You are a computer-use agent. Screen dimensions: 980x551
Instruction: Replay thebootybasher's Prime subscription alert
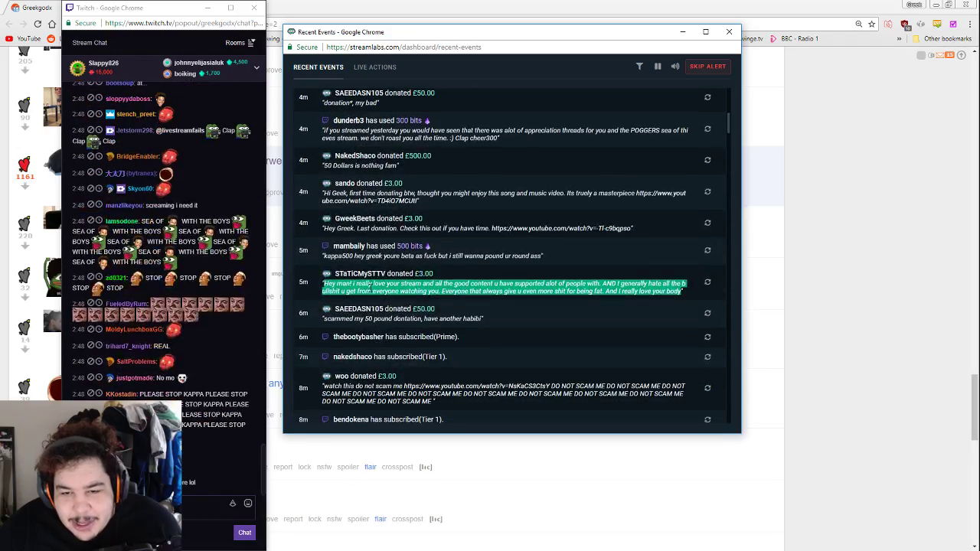707,337
